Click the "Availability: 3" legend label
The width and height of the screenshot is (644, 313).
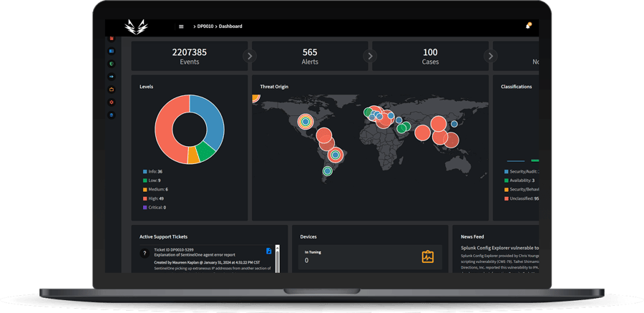point(522,180)
